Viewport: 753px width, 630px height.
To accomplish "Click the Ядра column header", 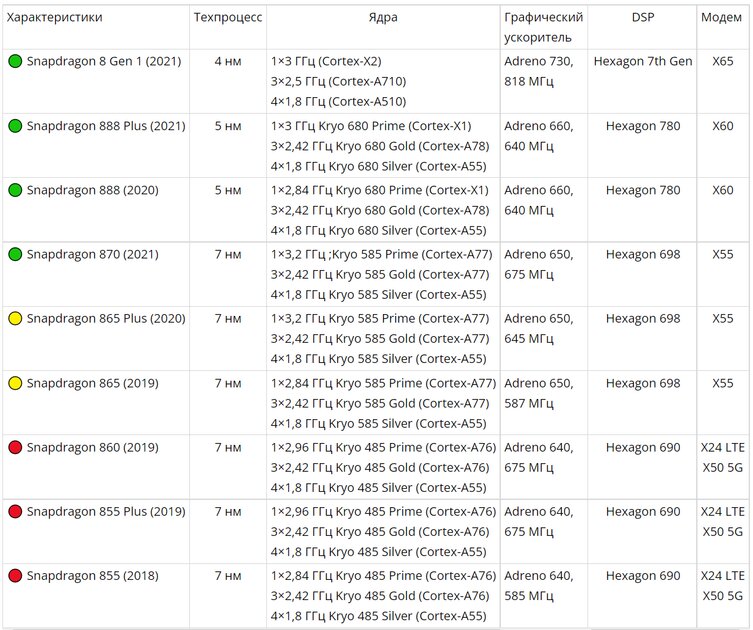I will point(383,18).
